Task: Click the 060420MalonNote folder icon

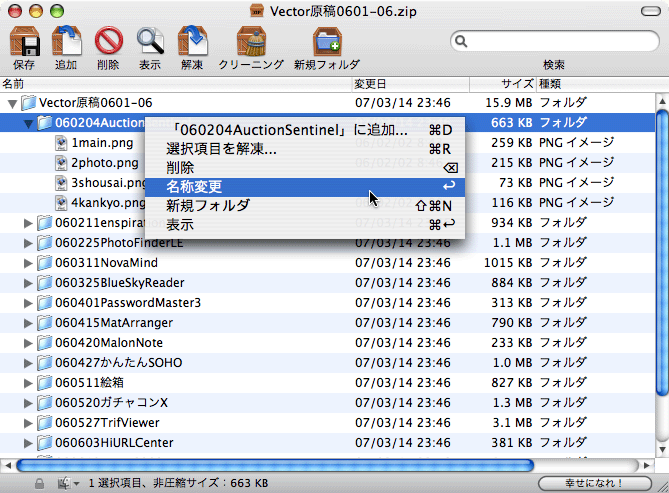Action: point(44,343)
